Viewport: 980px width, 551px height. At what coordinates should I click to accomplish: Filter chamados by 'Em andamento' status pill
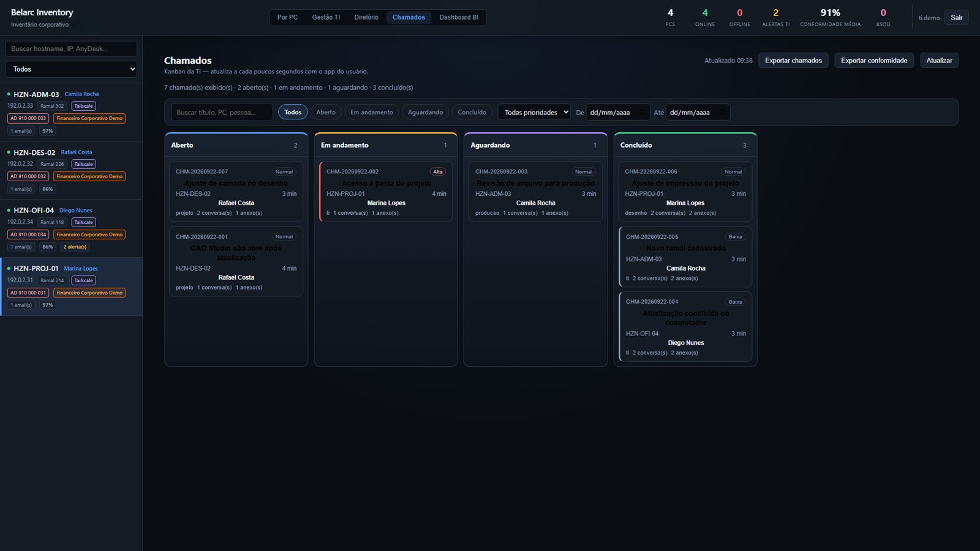coord(372,112)
